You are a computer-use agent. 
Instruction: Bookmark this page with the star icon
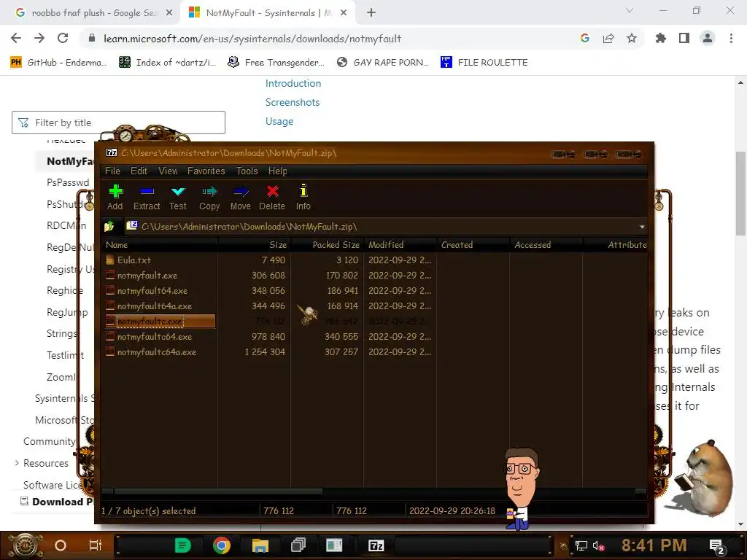pyautogui.click(x=632, y=39)
